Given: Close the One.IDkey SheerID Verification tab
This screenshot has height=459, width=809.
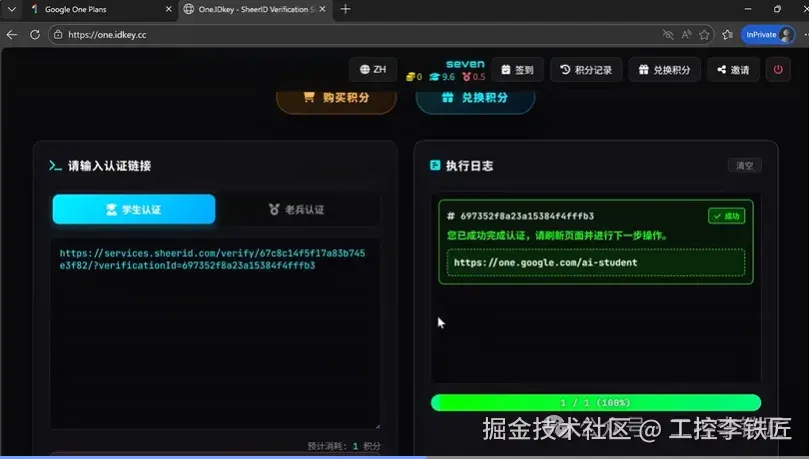Looking at the screenshot, I should point(322,9).
